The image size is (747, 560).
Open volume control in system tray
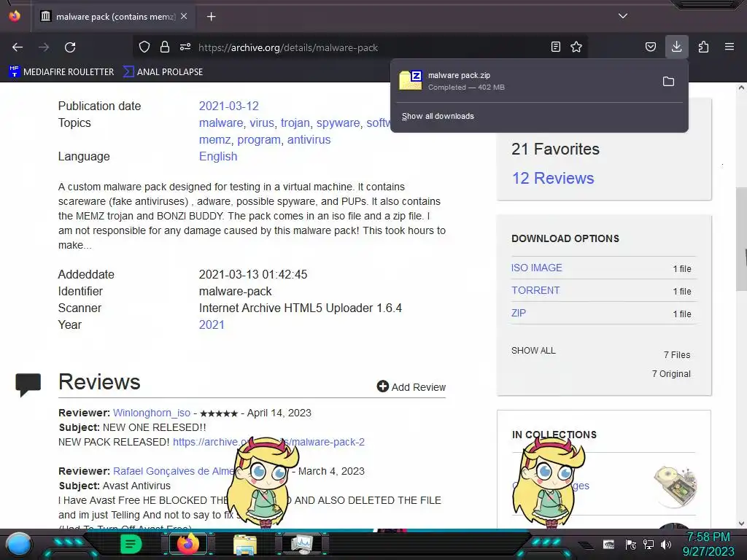pyautogui.click(x=666, y=545)
